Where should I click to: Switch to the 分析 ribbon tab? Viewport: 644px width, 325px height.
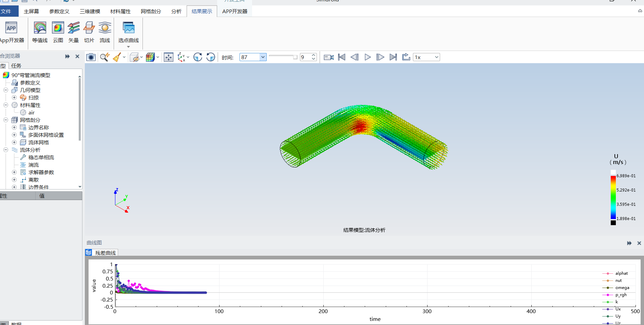click(176, 11)
